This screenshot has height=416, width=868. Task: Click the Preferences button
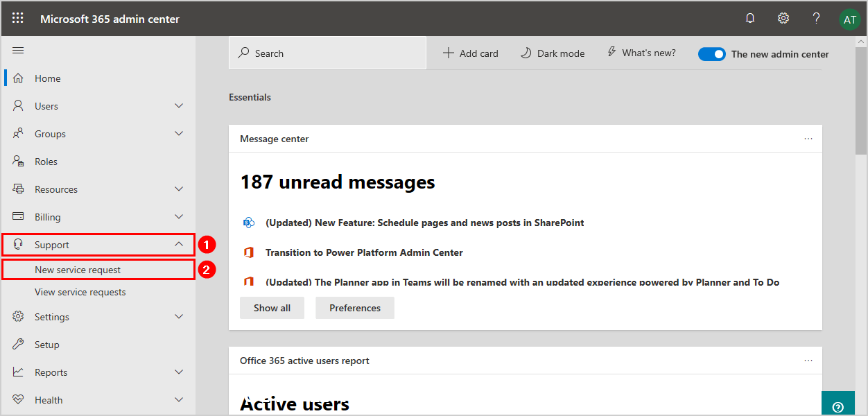point(355,308)
